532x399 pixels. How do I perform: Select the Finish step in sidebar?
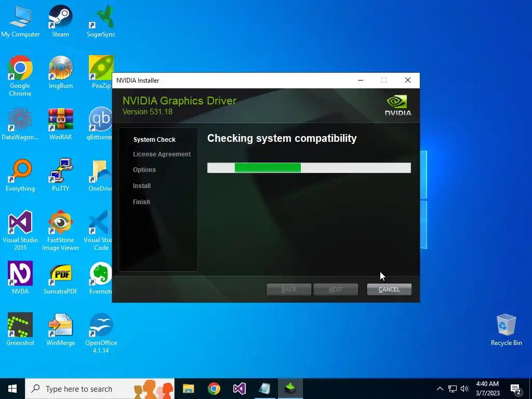[x=141, y=202]
